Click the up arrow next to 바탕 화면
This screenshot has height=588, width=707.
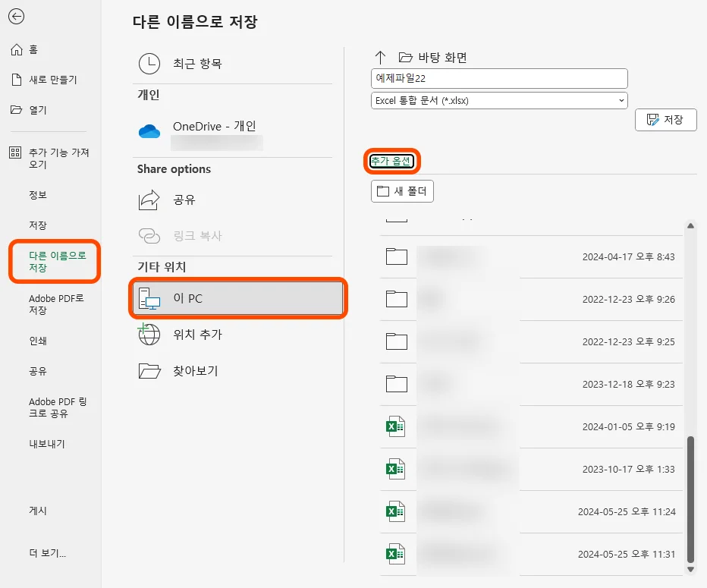point(379,55)
